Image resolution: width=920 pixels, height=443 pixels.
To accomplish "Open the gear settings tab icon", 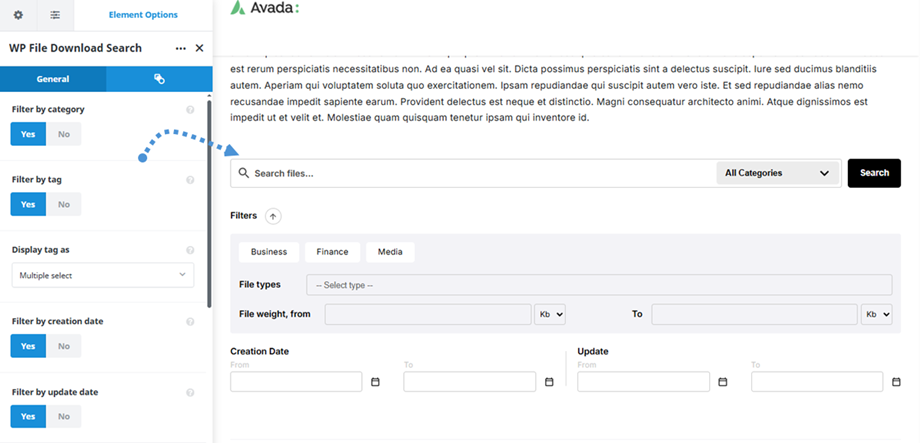I will [18, 15].
